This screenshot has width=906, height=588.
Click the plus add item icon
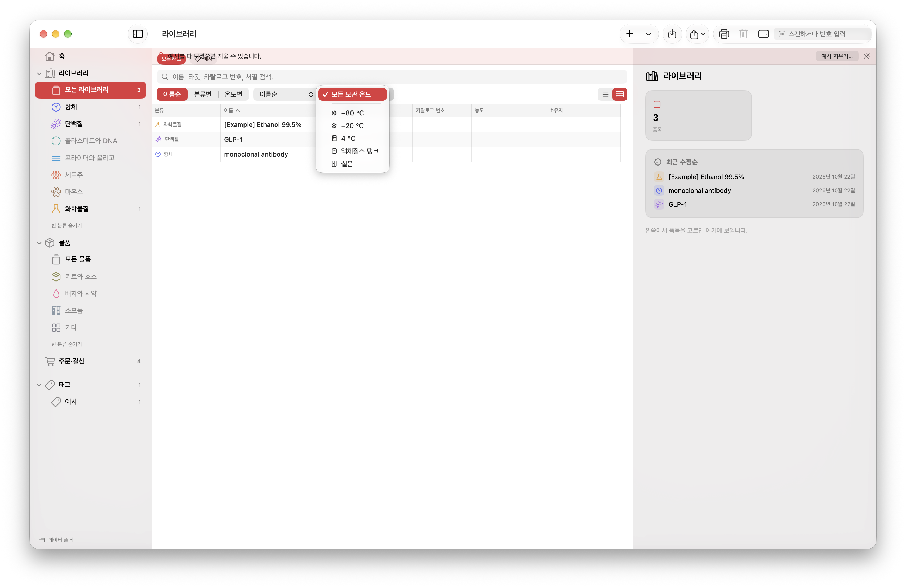(x=630, y=34)
